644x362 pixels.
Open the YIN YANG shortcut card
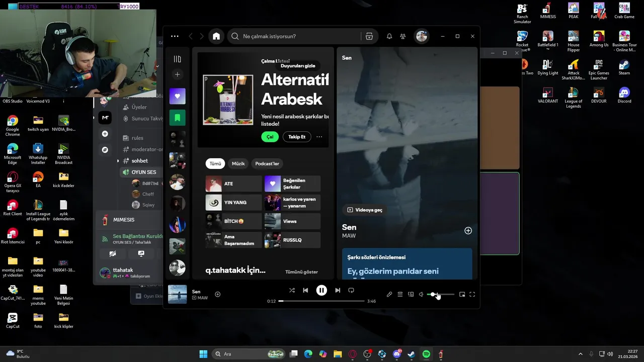233,202
